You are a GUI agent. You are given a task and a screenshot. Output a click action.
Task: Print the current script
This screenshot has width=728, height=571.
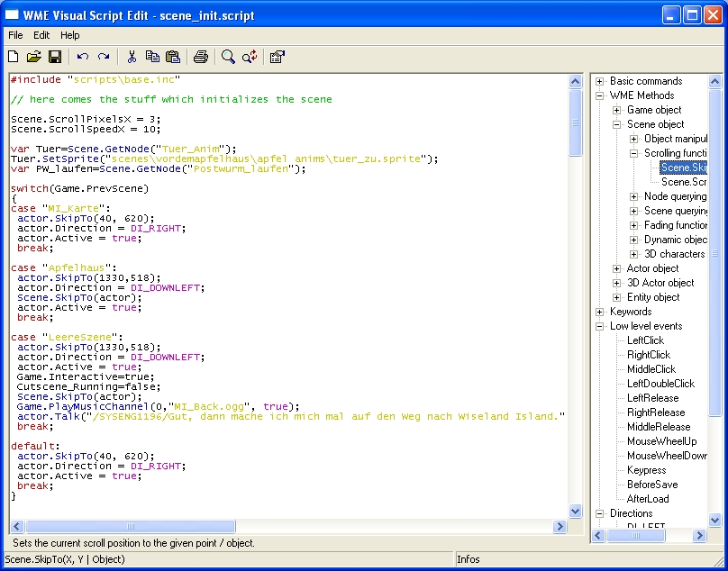tap(201, 57)
